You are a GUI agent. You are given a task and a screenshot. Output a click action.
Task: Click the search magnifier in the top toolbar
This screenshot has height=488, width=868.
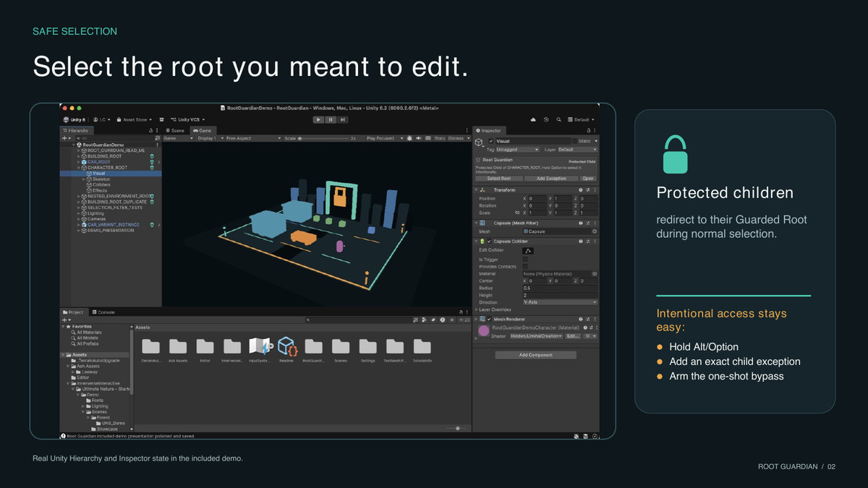click(560, 119)
